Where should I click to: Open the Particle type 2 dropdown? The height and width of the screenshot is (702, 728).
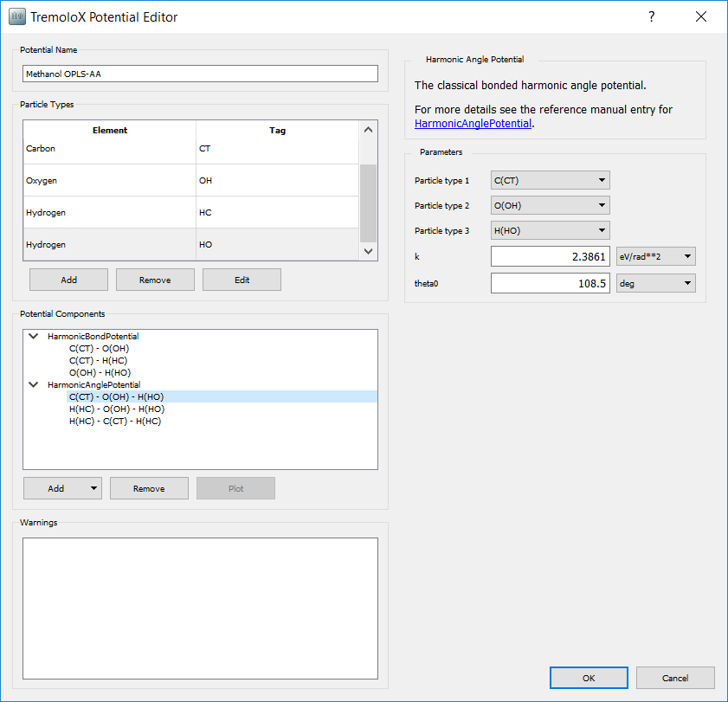coord(551,205)
